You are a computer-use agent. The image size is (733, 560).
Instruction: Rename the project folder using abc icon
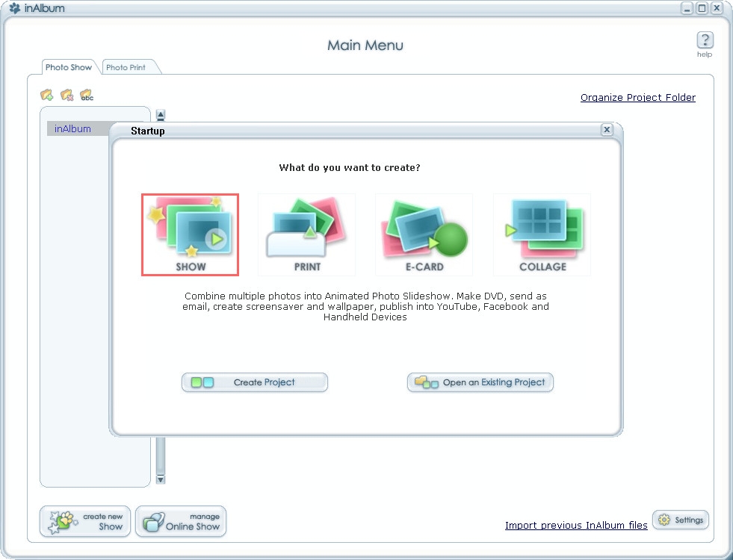tap(85, 96)
